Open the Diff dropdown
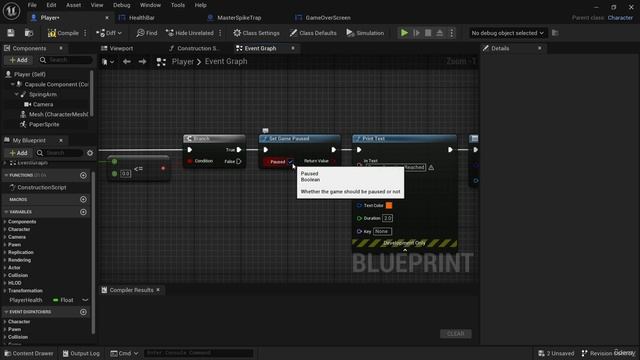The height and width of the screenshot is (360, 640). point(109,33)
